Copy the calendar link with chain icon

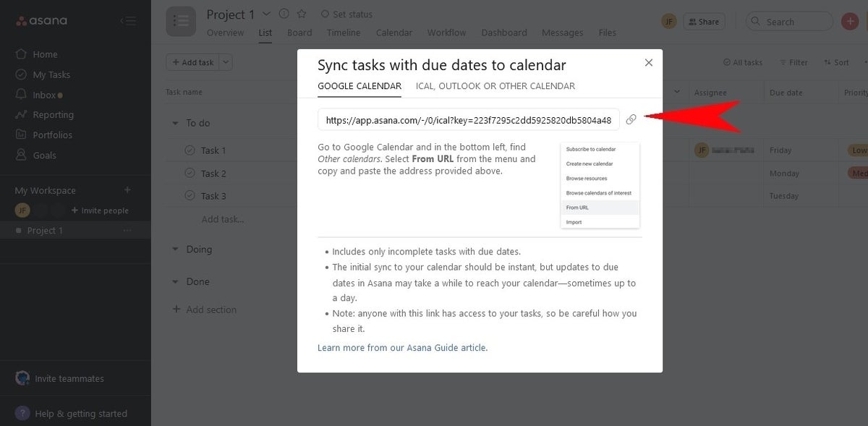631,119
